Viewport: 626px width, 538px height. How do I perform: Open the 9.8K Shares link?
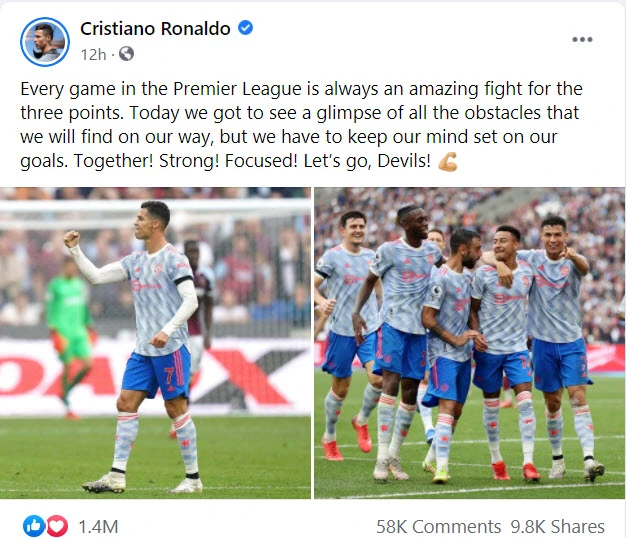coord(558,526)
